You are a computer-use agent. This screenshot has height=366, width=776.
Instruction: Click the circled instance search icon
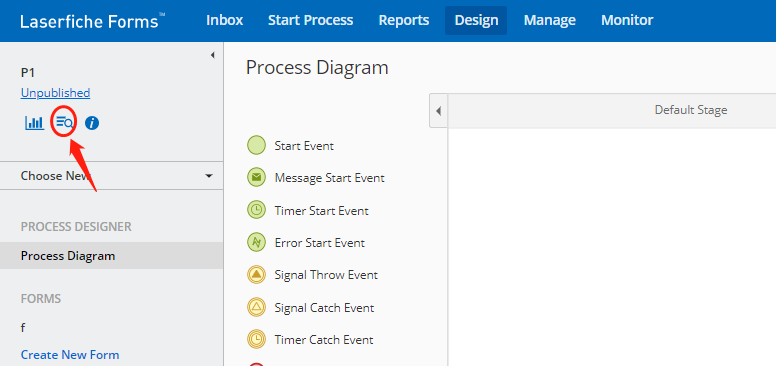click(64, 122)
